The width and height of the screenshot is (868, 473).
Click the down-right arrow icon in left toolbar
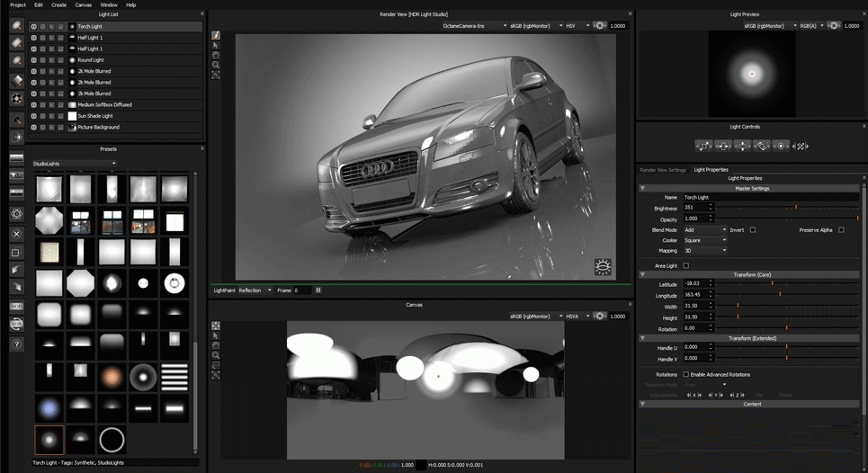coord(16,287)
